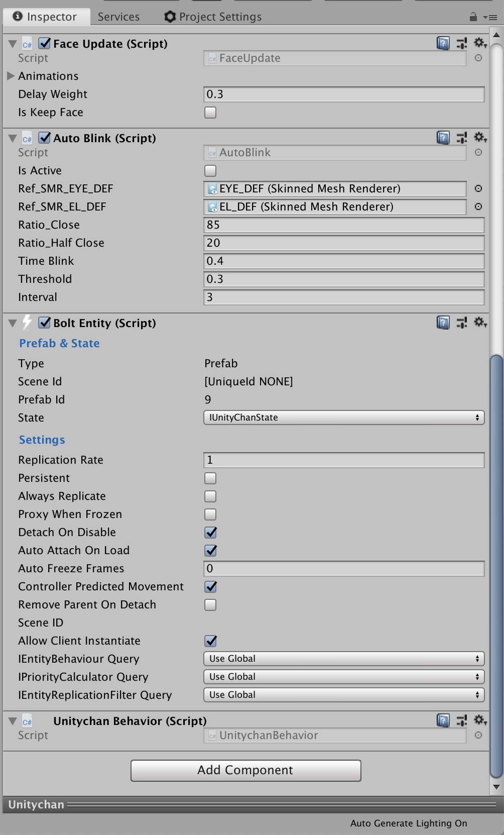Open Bolt Entity component gear menu
This screenshot has width=504, height=835.
pos(480,323)
